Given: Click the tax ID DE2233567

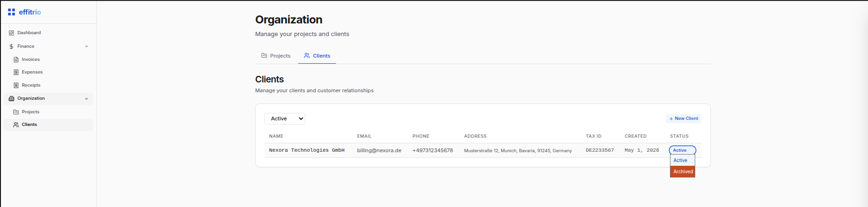Looking at the screenshot, I should pos(600,150).
